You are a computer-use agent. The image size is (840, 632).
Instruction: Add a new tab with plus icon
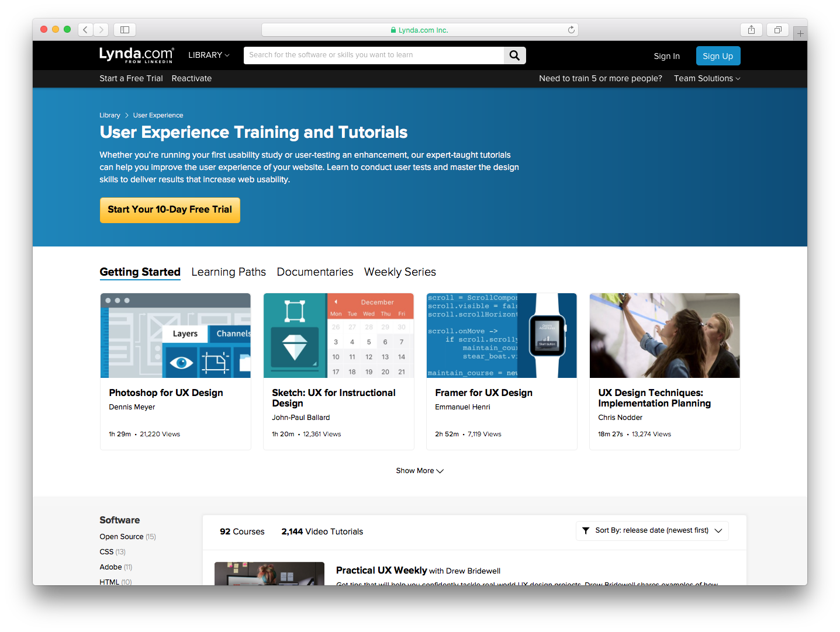pos(800,33)
